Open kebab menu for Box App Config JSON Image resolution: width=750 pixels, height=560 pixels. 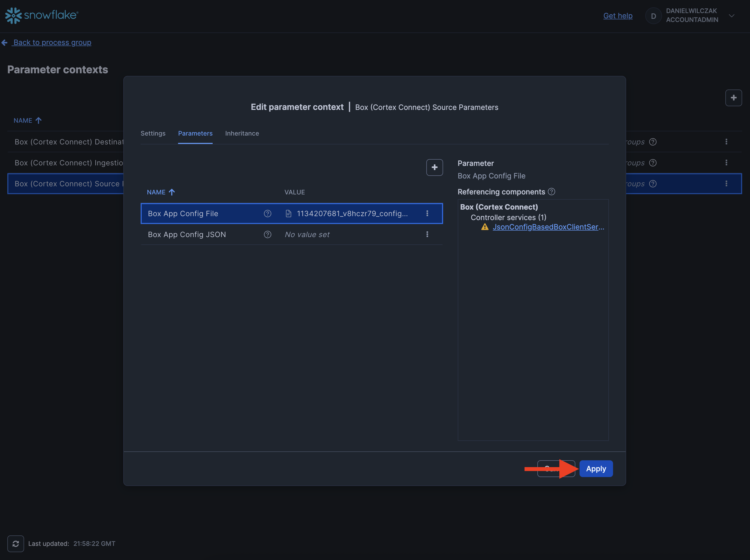pyautogui.click(x=427, y=234)
